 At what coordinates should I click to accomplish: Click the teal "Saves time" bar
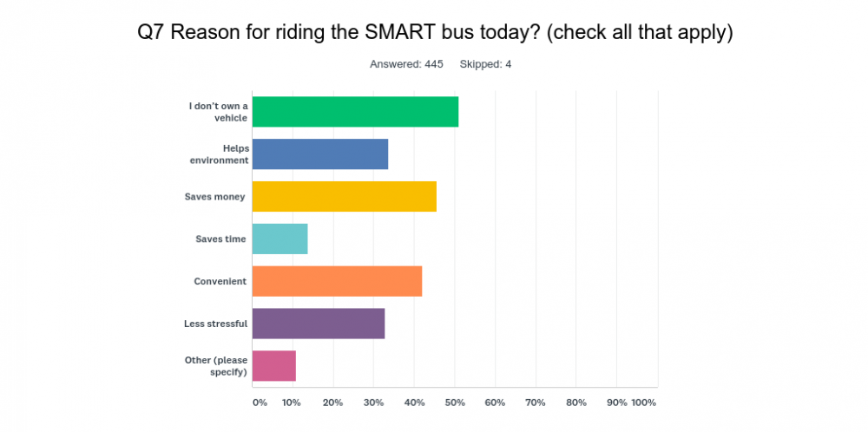279,239
